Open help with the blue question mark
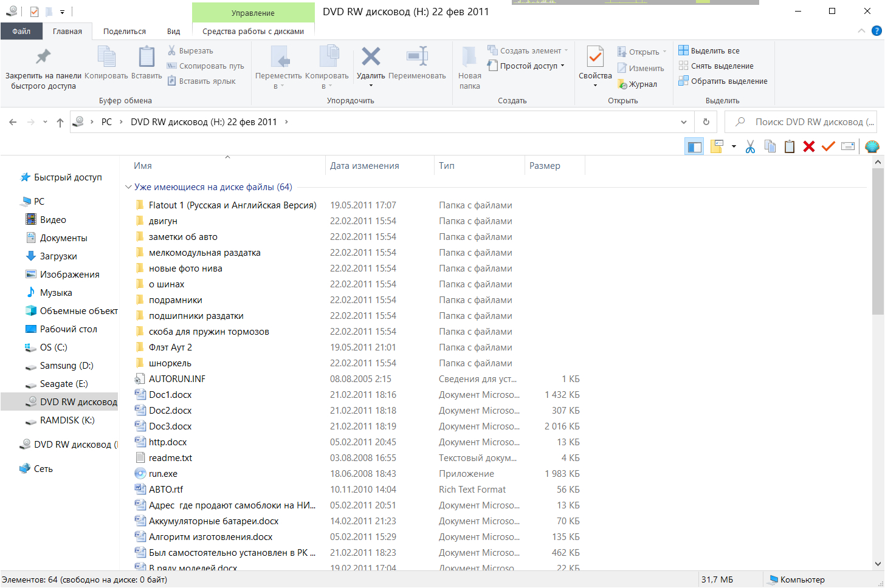The width and height of the screenshot is (885, 588). point(876,31)
